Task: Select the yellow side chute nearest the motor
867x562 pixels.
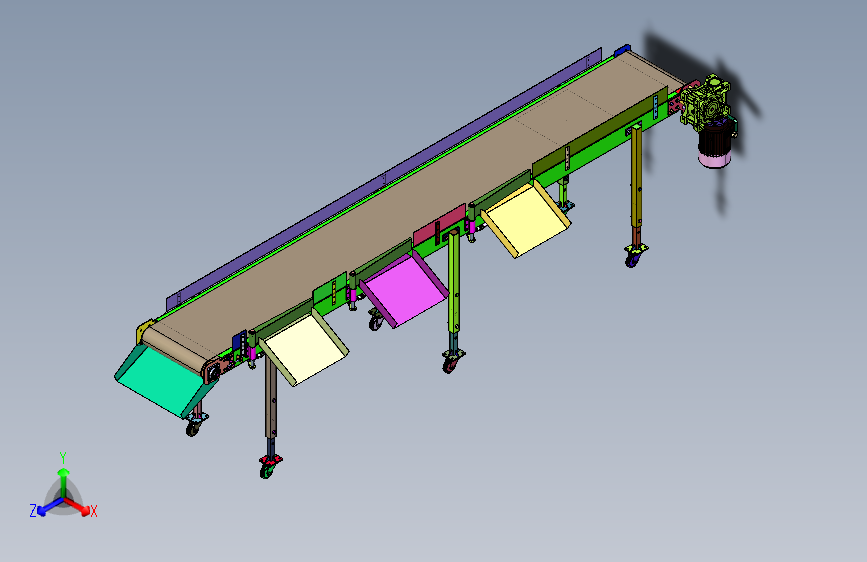Action: [x=526, y=218]
